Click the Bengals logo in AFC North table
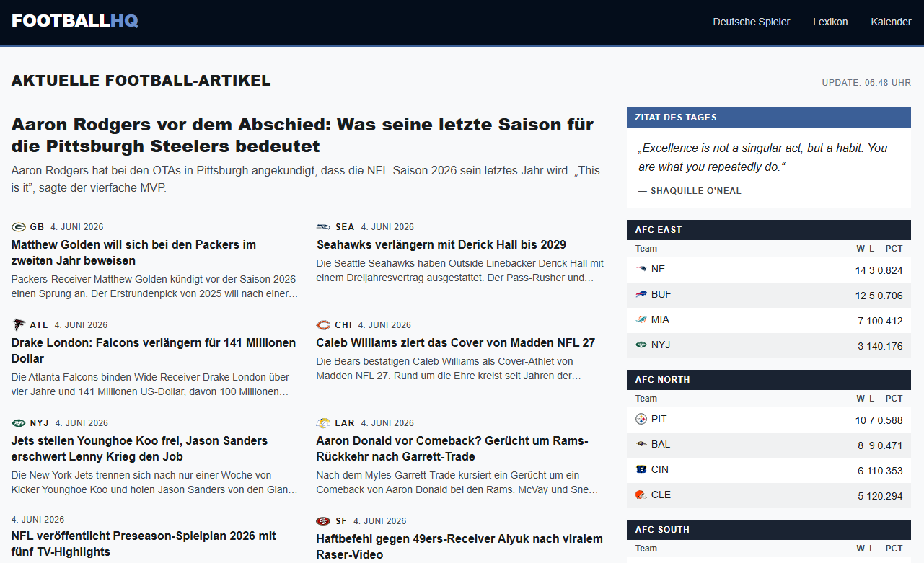Viewport: 924px width, 563px height. (x=641, y=469)
